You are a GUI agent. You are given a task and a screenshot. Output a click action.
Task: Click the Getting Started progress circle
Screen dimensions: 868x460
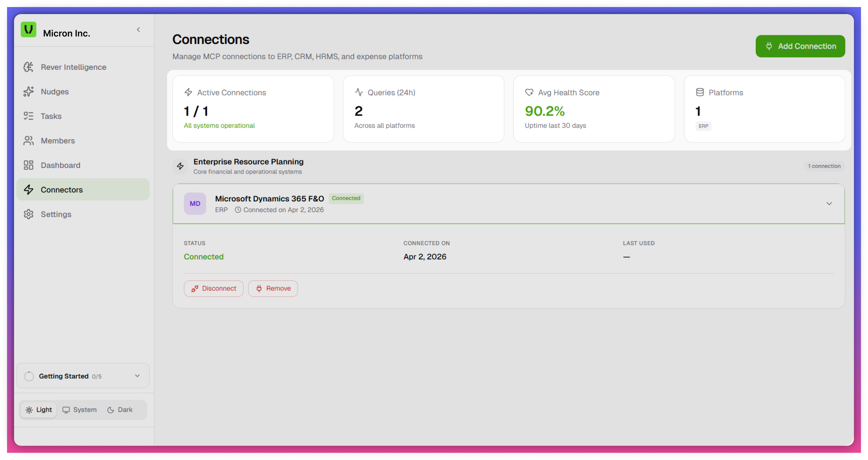click(29, 376)
